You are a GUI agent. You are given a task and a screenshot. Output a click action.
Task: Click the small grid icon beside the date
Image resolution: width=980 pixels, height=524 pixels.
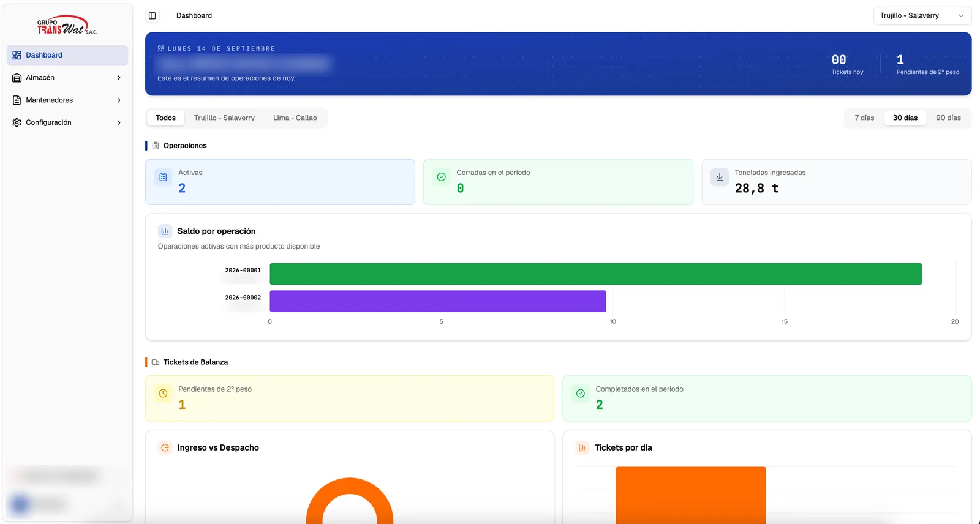coord(161,48)
